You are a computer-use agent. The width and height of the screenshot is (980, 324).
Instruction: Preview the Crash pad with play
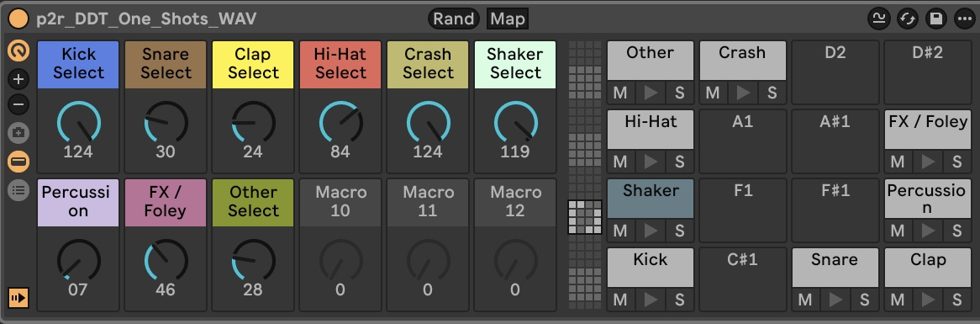coord(742,93)
